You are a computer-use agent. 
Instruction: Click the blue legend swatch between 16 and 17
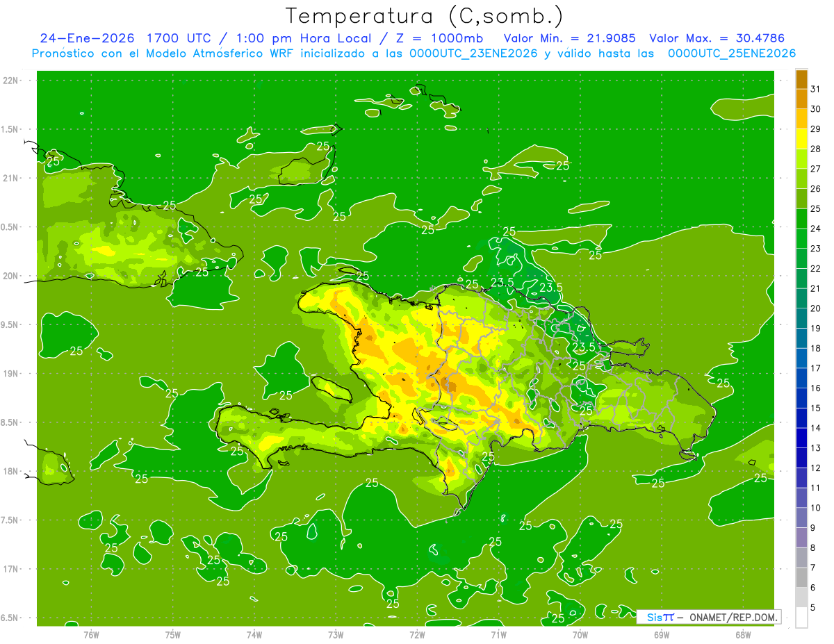click(x=801, y=378)
